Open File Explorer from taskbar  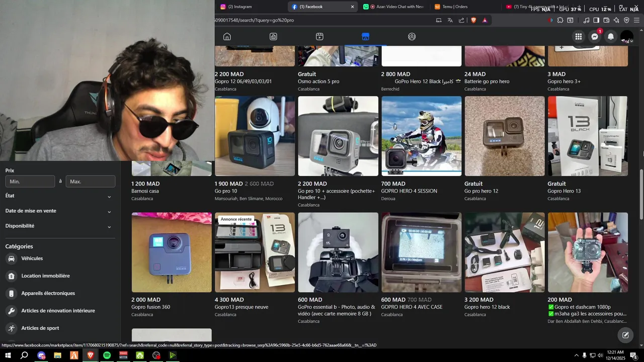[x=57, y=355]
